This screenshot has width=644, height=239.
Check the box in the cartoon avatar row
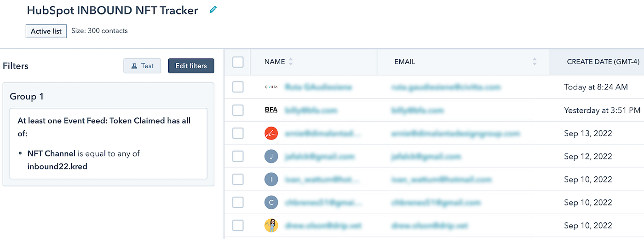(238, 225)
